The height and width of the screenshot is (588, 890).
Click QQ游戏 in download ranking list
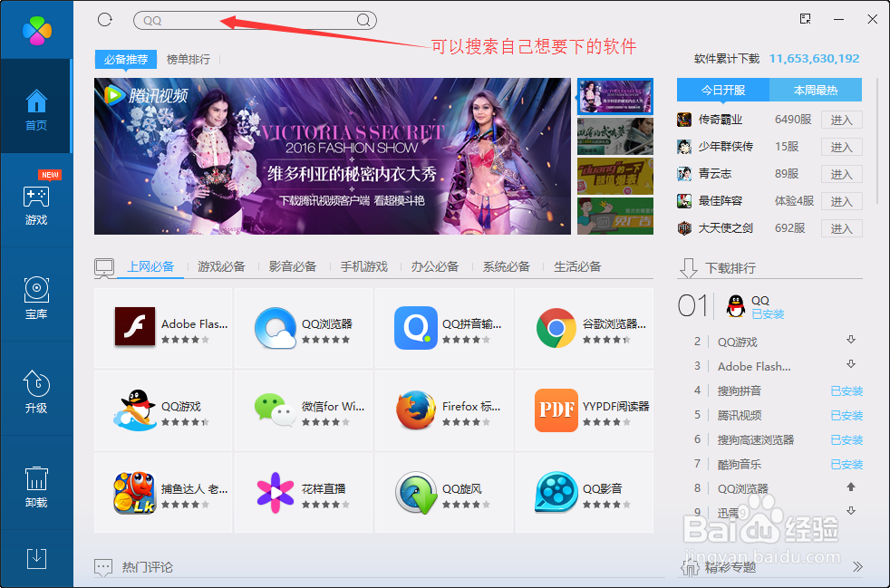coord(738,342)
